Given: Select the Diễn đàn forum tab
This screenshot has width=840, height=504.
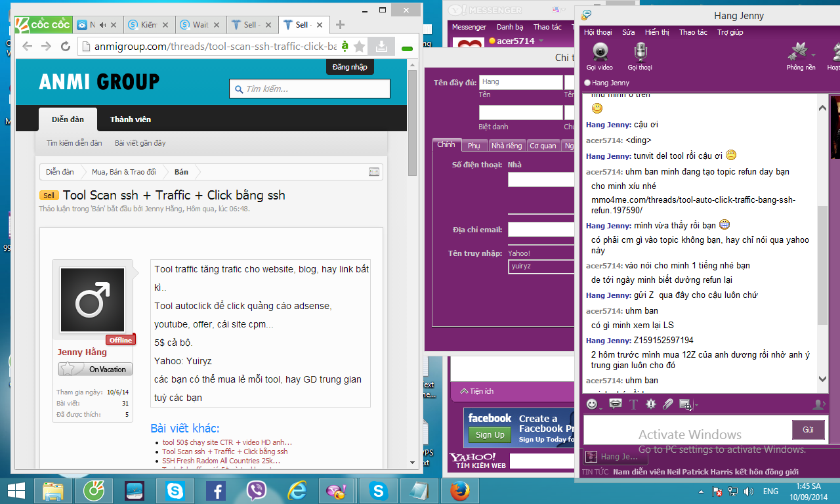Looking at the screenshot, I should tap(68, 119).
